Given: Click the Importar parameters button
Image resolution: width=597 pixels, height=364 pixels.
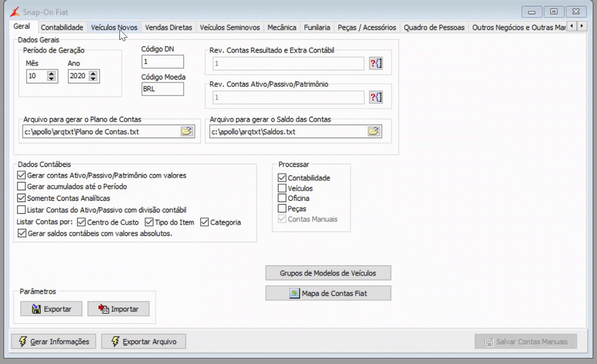Looking at the screenshot, I should pos(118,309).
